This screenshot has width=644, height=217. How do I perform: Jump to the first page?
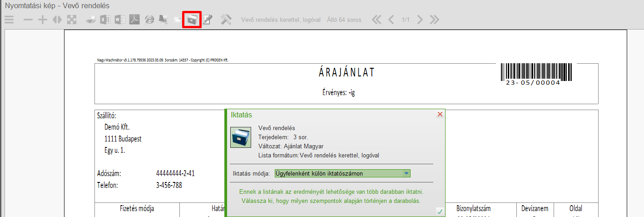coord(377,20)
